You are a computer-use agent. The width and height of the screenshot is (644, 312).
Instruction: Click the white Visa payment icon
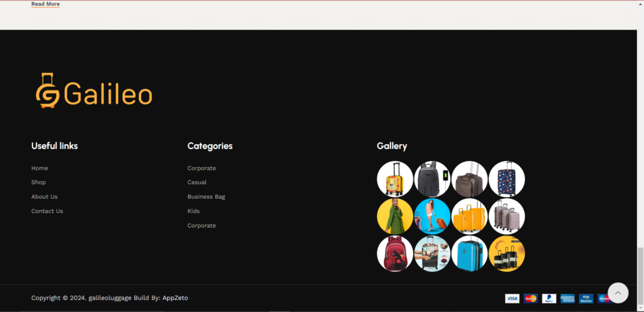coord(512,298)
